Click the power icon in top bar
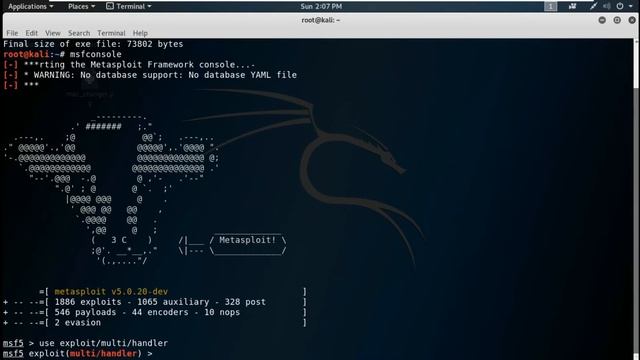The image size is (640, 360). (620, 6)
